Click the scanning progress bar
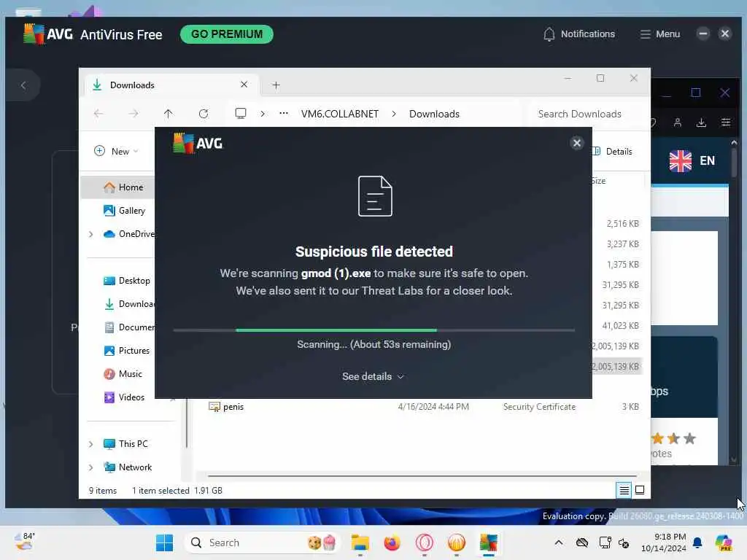This screenshot has height=560, width=747. (374, 330)
